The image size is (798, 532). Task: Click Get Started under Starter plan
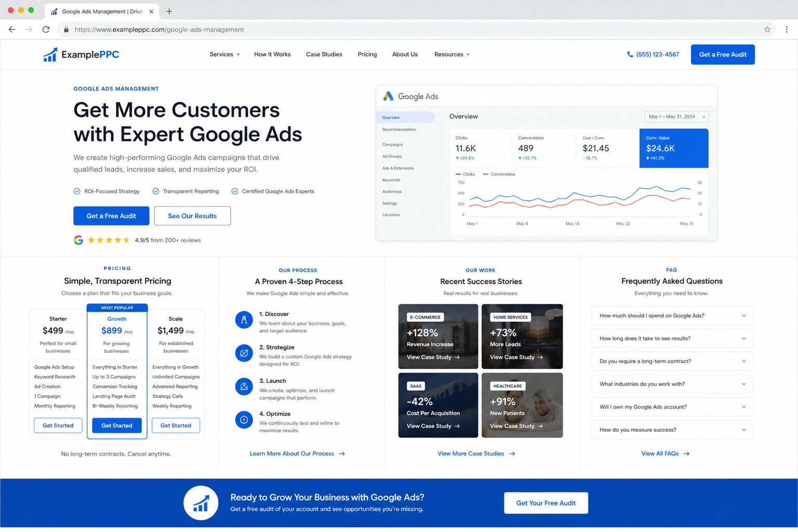point(58,425)
